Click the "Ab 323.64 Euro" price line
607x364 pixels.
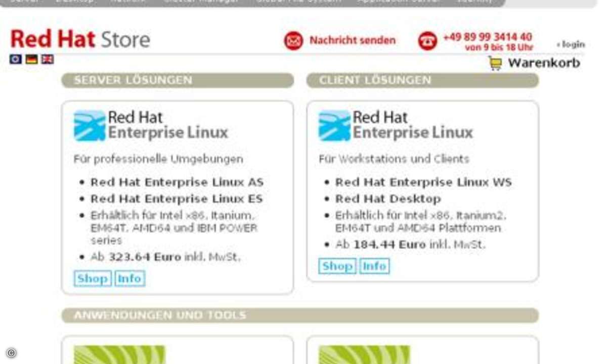click(165, 257)
